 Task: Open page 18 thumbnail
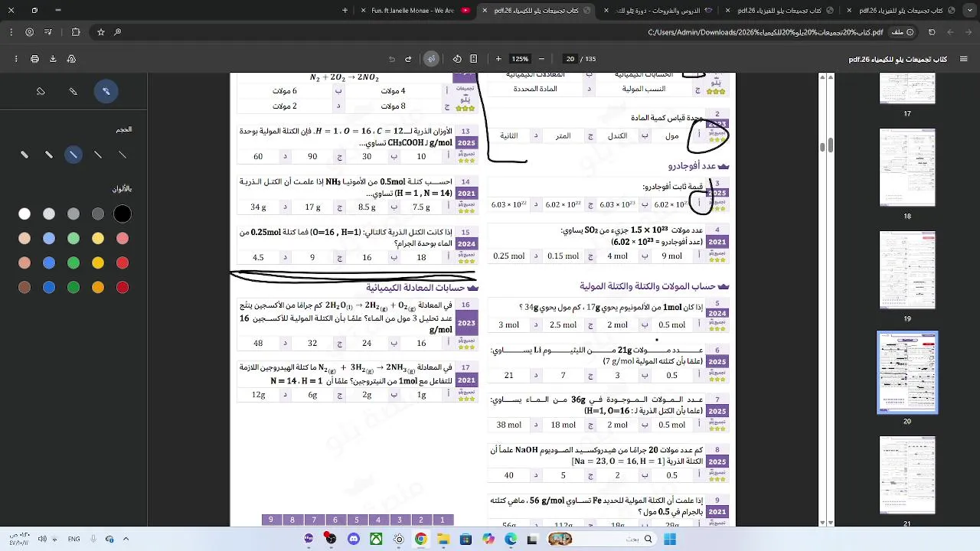[x=907, y=168]
